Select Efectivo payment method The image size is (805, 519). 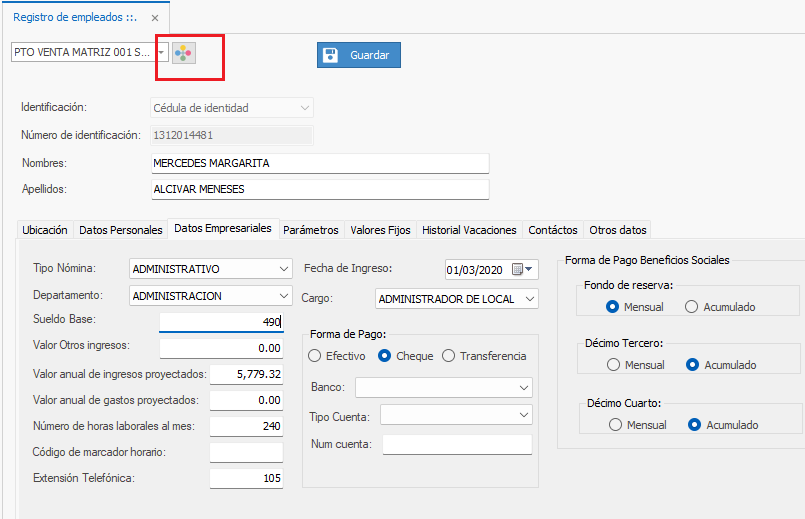(x=315, y=356)
